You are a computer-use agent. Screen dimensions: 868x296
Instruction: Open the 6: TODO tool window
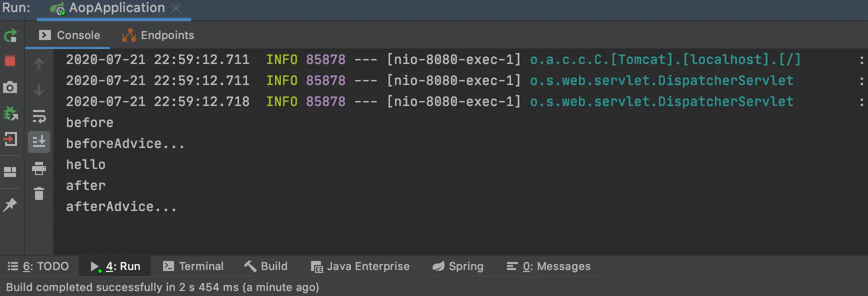click(x=38, y=266)
